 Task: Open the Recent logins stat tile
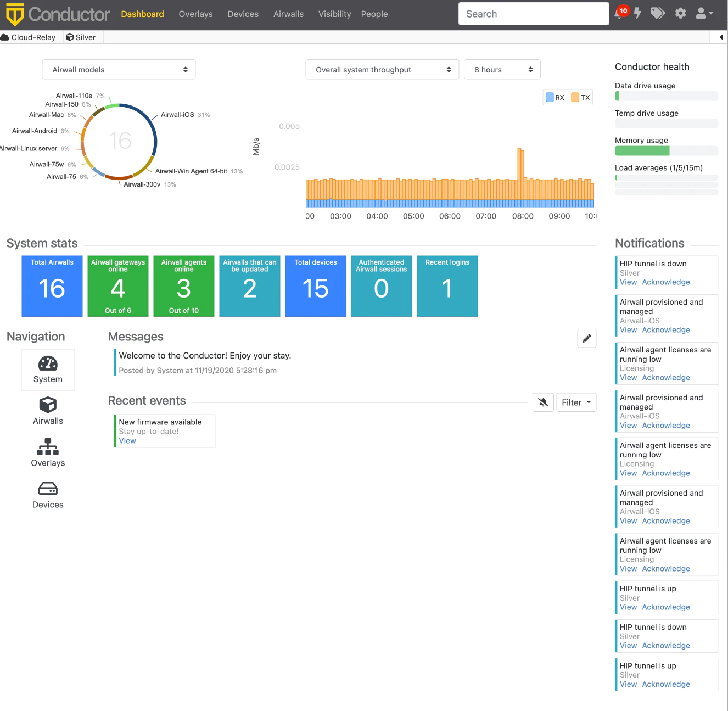(x=447, y=286)
